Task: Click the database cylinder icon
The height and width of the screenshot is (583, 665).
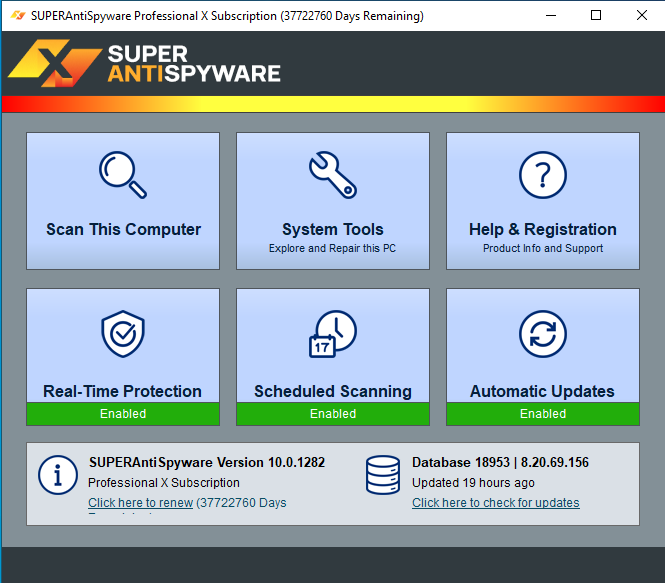Action: [383, 475]
